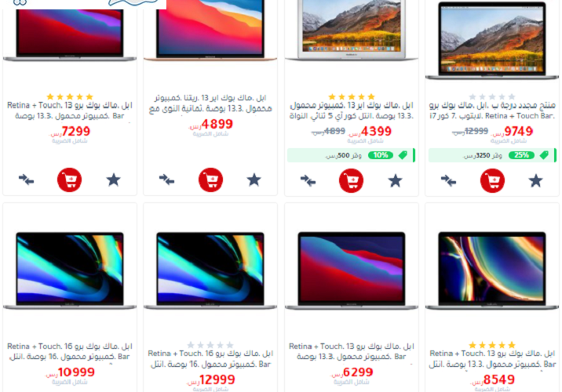Viewport: 562px width, 392px height.
Task: Star the 9749 refurbished MacBook Pro
Action: 536,181
